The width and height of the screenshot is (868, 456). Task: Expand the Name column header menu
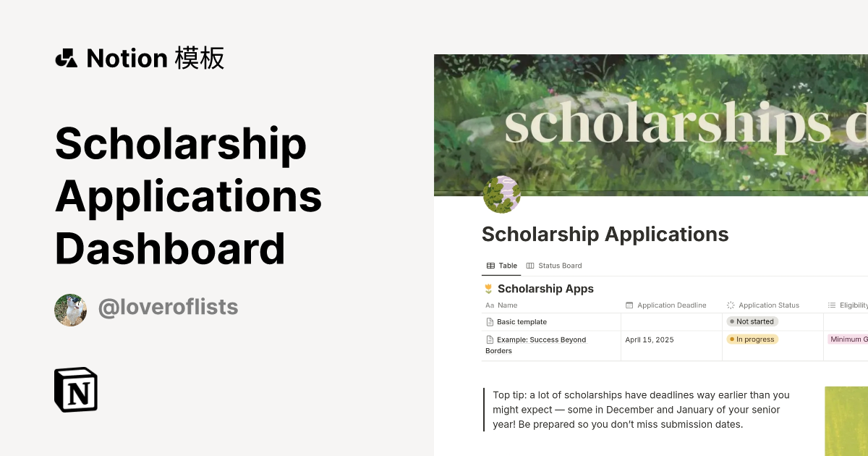[x=507, y=305]
